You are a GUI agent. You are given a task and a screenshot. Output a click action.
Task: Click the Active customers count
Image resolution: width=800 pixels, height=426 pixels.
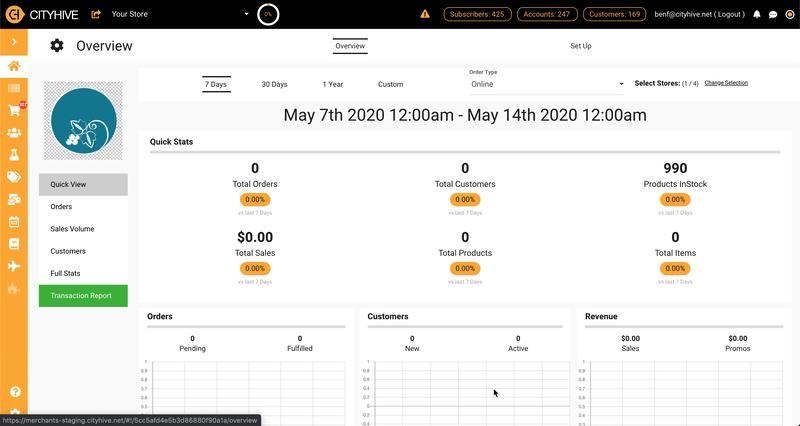518,338
